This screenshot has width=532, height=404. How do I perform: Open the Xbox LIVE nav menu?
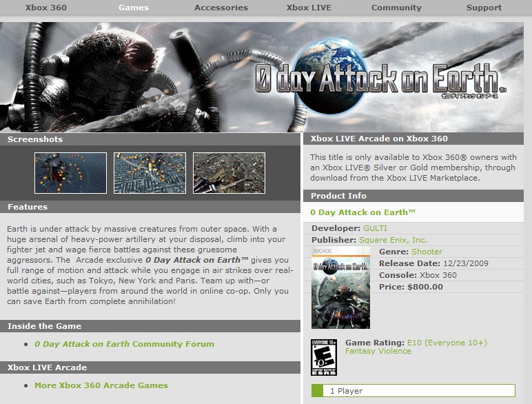pyautogui.click(x=309, y=8)
